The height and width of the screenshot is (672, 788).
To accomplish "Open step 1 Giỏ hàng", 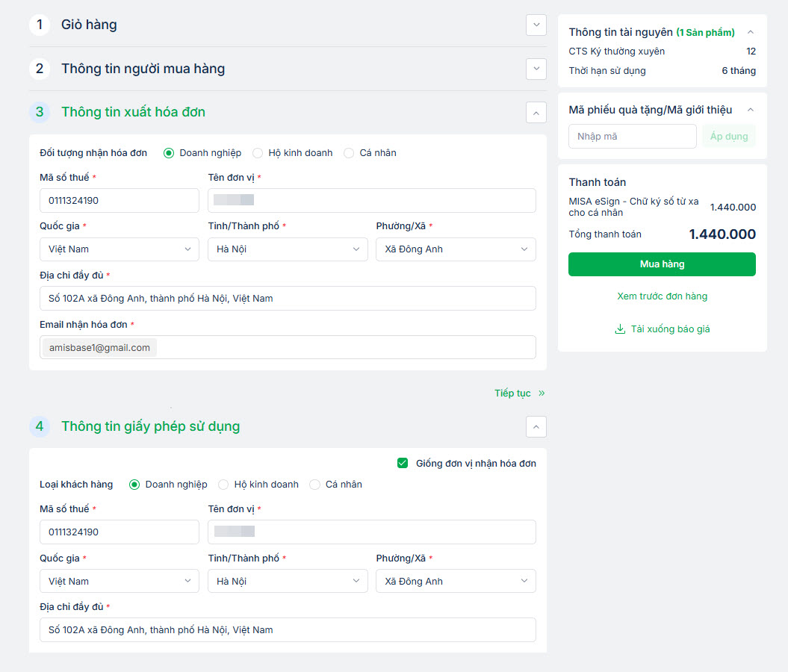I will (x=89, y=25).
